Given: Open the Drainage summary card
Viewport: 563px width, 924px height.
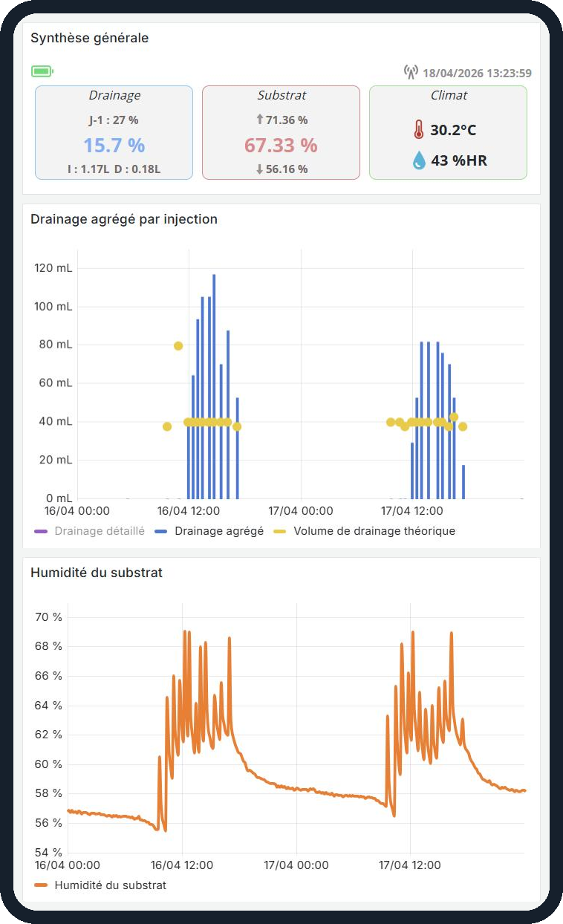Looking at the screenshot, I should click(x=114, y=132).
